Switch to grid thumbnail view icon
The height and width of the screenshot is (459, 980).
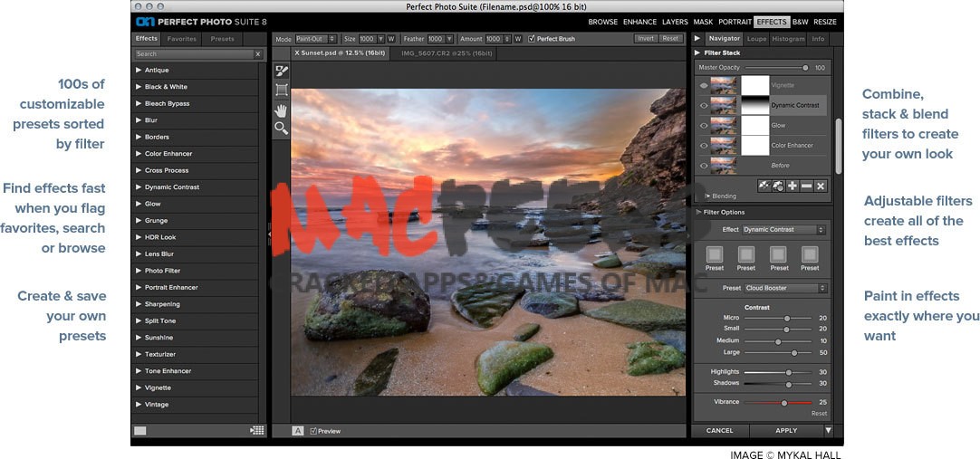coord(257,431)
